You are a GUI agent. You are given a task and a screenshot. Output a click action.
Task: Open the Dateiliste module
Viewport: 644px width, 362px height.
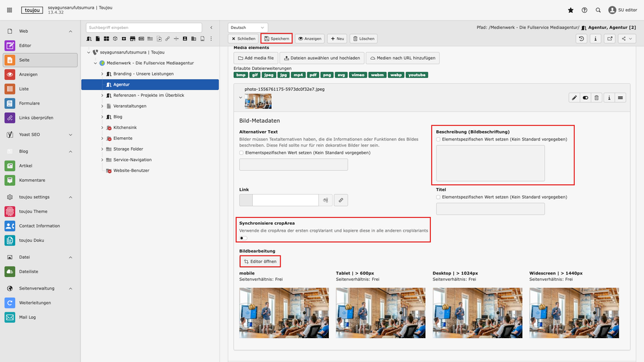pyautogui.click(x=40, y=271)
